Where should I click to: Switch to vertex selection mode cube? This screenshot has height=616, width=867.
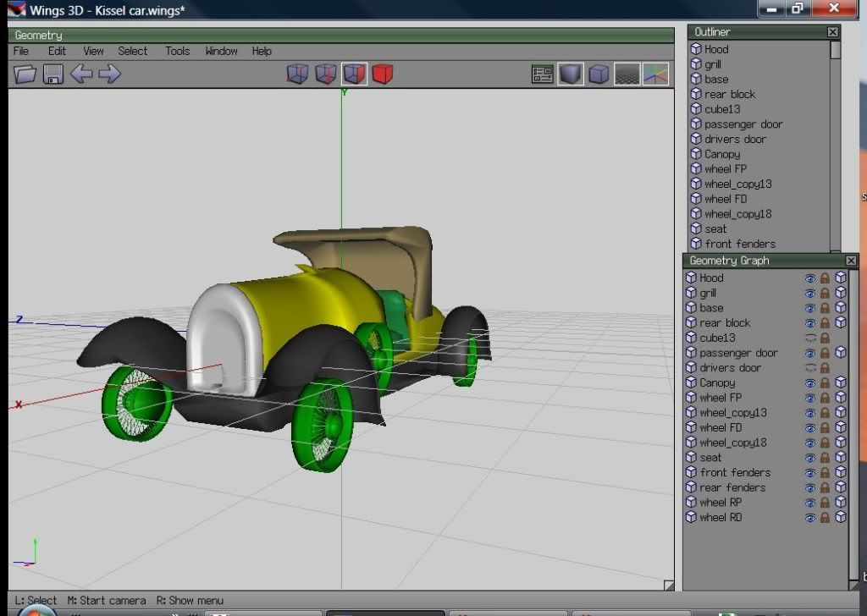[297, 74]
